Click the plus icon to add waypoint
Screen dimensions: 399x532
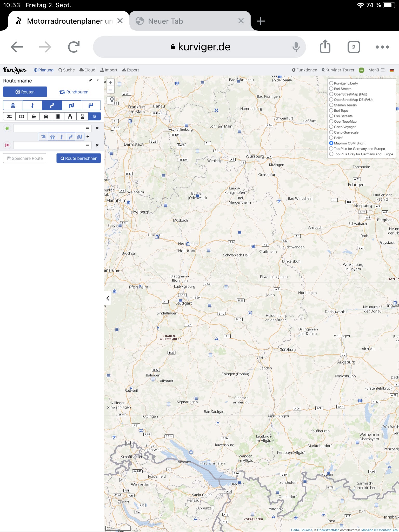88,137
